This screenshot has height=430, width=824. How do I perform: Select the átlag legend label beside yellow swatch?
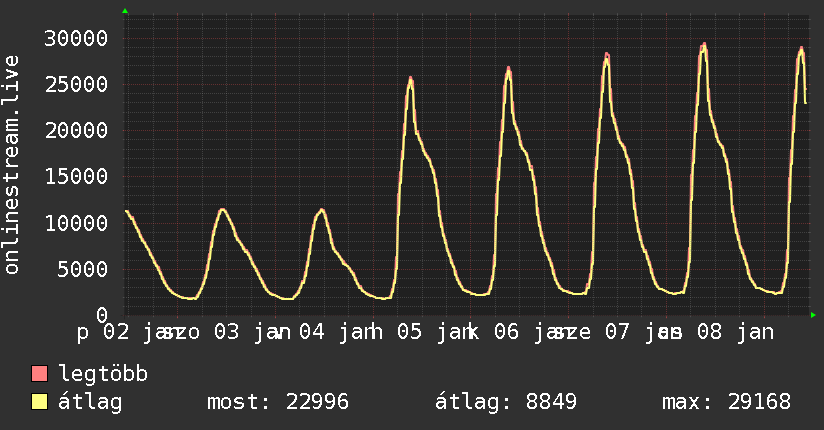[x=90, y=403]
